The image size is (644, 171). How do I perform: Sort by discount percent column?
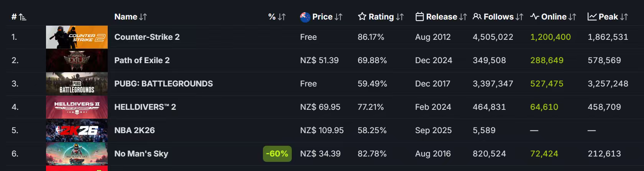pos(277,17)
